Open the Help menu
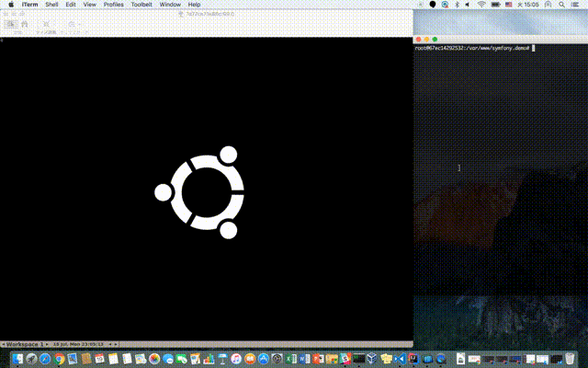The image size is (588, 368). pyautogui.click(x=194, y=5)
